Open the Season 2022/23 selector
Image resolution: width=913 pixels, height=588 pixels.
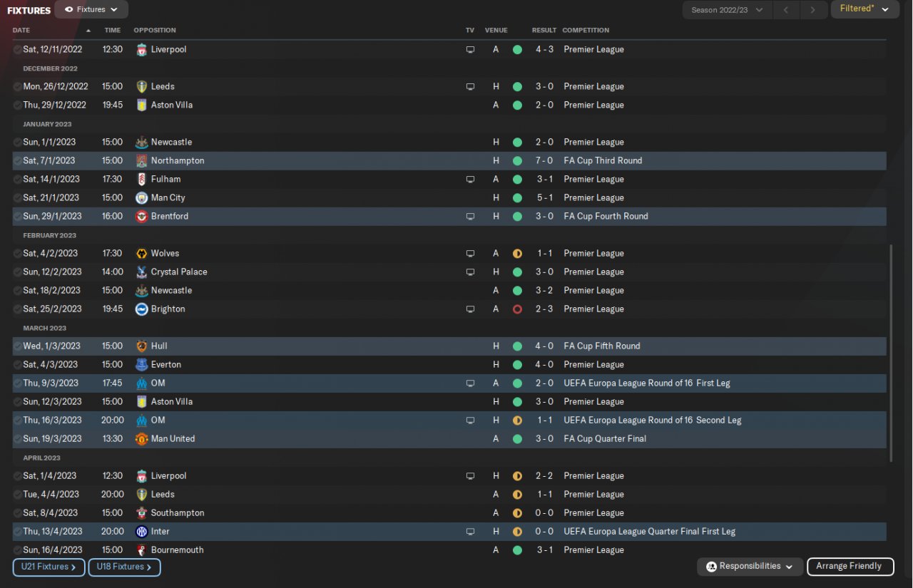click(726, 10)
